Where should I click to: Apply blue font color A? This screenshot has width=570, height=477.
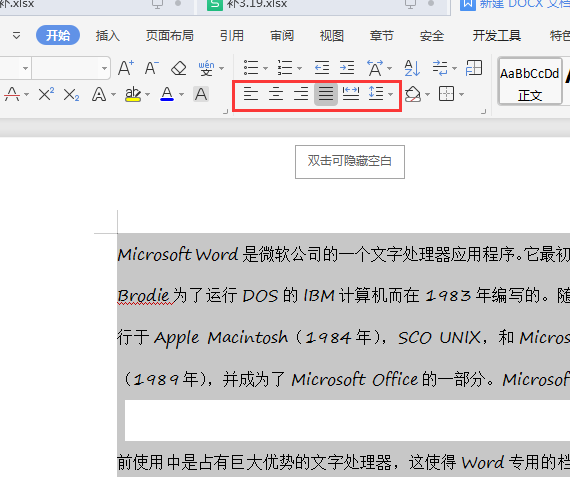[167, 95]
